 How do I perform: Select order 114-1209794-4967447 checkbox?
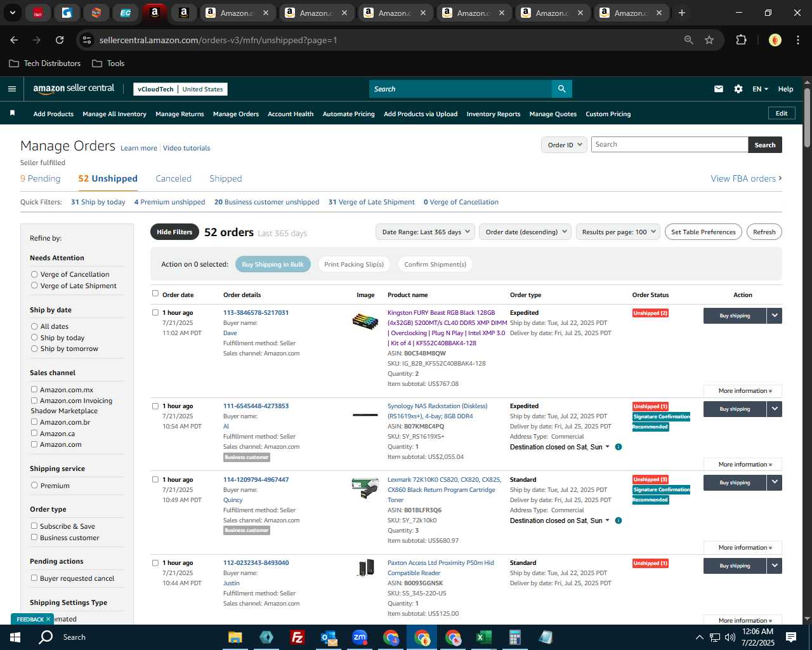pos(155,479)
